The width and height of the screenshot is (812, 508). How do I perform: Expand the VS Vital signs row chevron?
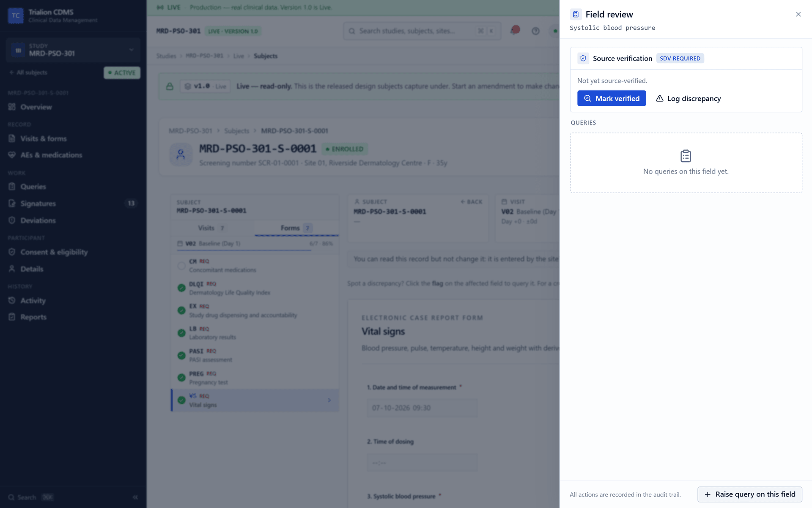pyautogui.click(x=329, y=400)
